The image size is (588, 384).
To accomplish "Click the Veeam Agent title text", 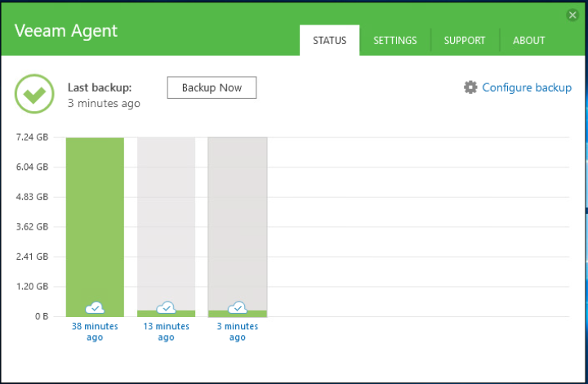I will tap(66, 31).
